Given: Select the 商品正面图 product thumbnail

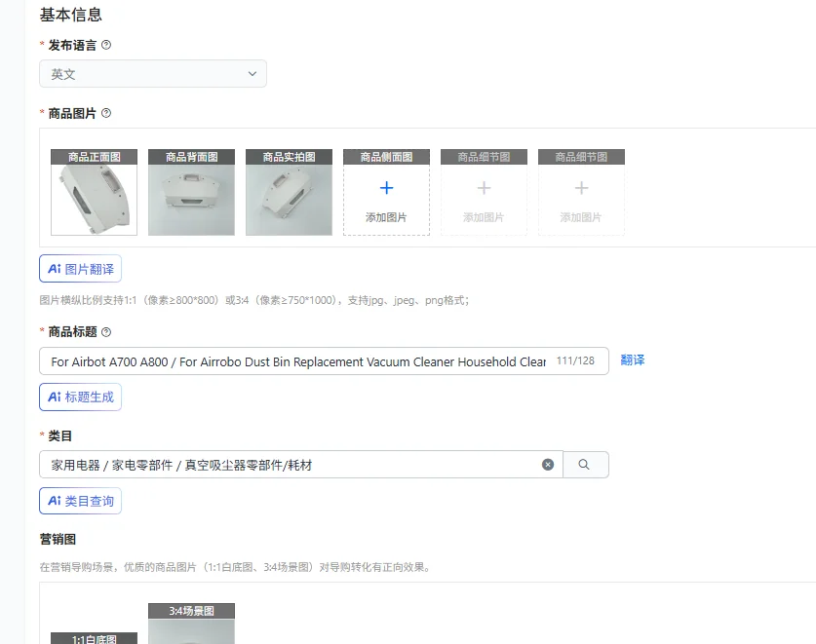Looking at the screenshot, I should 95,193.
